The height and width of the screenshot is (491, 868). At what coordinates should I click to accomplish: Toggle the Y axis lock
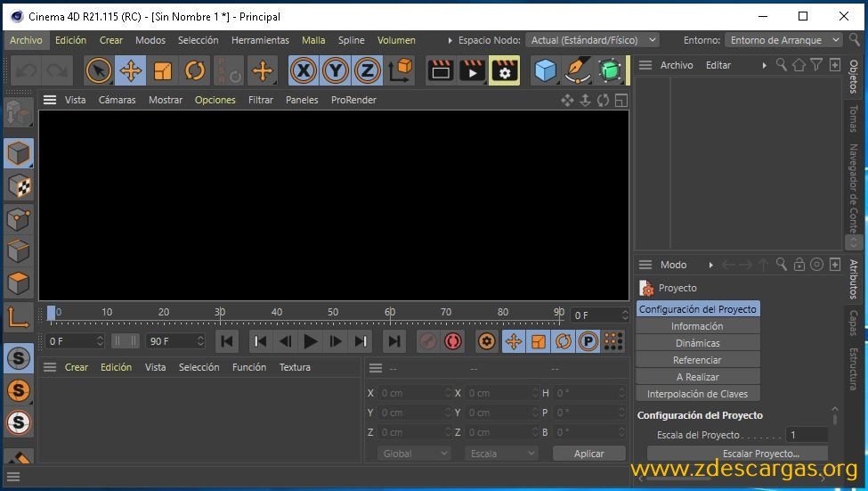(x=336, y=71)
